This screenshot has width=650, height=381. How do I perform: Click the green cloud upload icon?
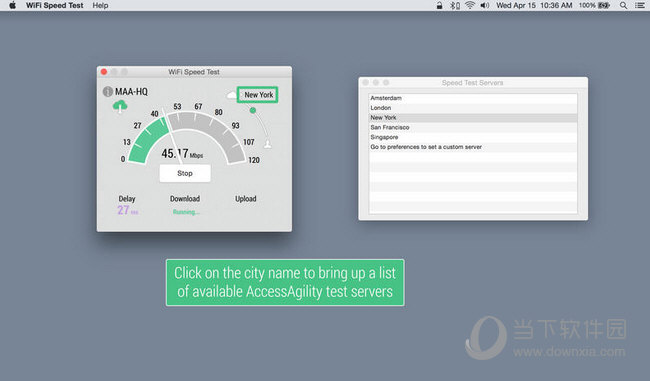click(x=120, y=106)
